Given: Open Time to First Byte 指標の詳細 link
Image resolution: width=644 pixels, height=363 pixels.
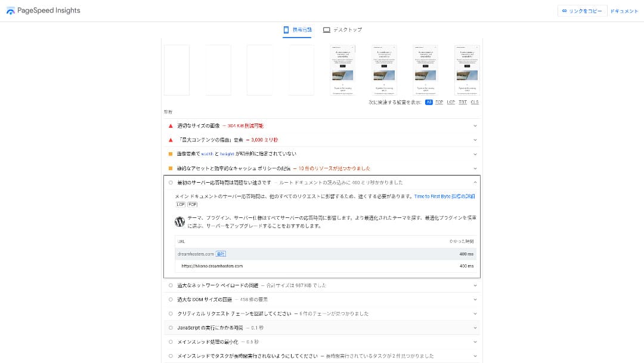Looking at the screenshot, I should 444,196.
